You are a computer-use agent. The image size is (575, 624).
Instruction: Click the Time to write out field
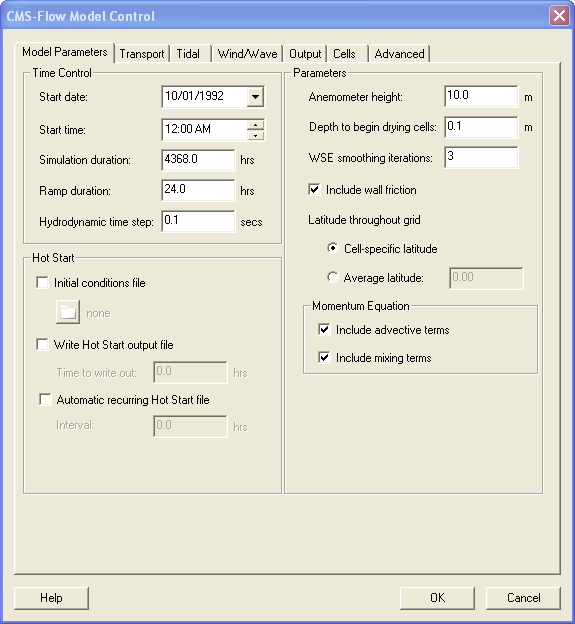tap(190, 372)
